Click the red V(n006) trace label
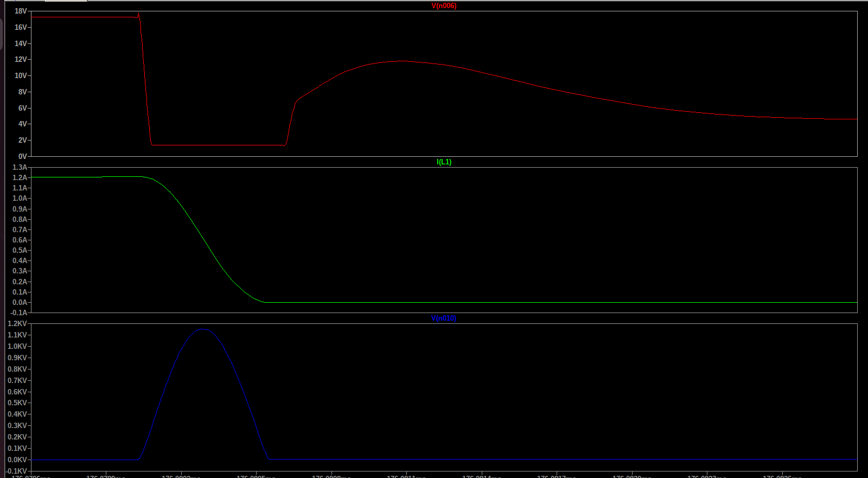 (444, 6)
